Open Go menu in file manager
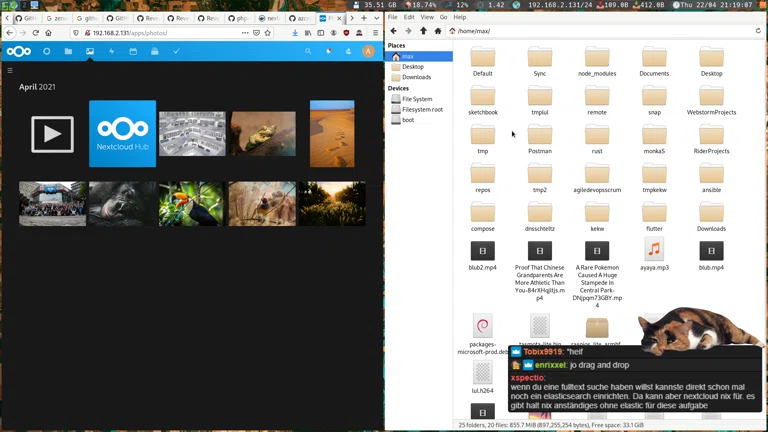The image size is (768, 432). point(443,17)
